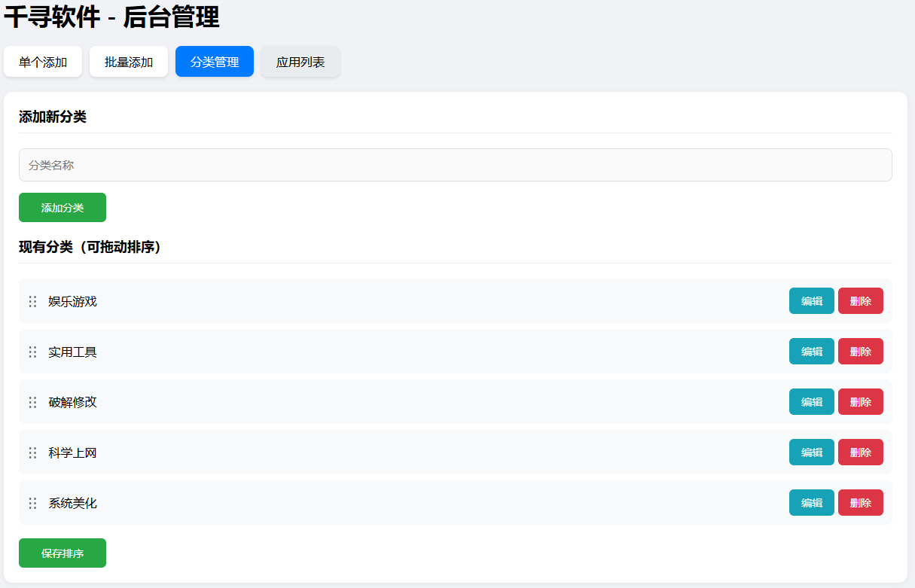Switch to the 单个添加 tab
The width and height of the screenshot is (915, 588).
(43, 61)
